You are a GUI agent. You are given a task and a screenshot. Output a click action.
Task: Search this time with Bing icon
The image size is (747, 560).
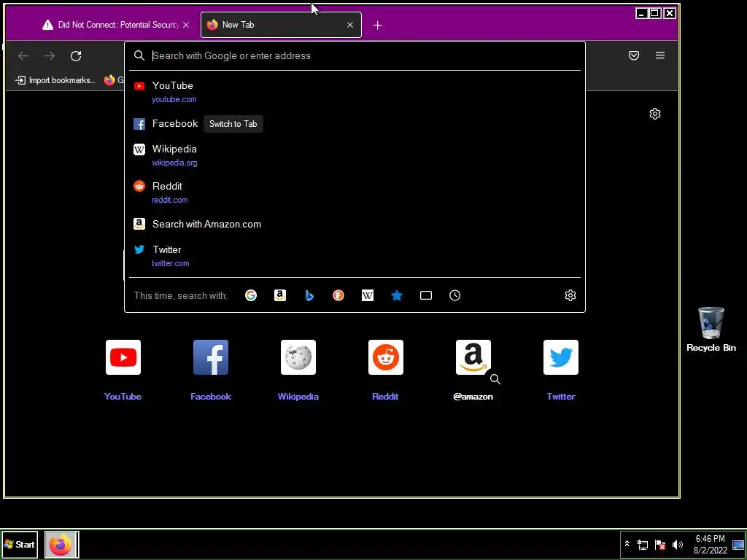tap(309, 295)
